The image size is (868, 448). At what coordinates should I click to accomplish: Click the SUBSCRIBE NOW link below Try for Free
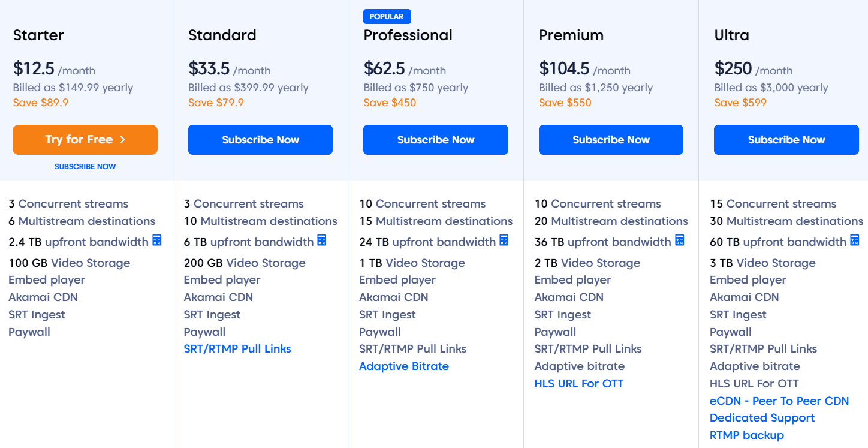tap(85, 166)
